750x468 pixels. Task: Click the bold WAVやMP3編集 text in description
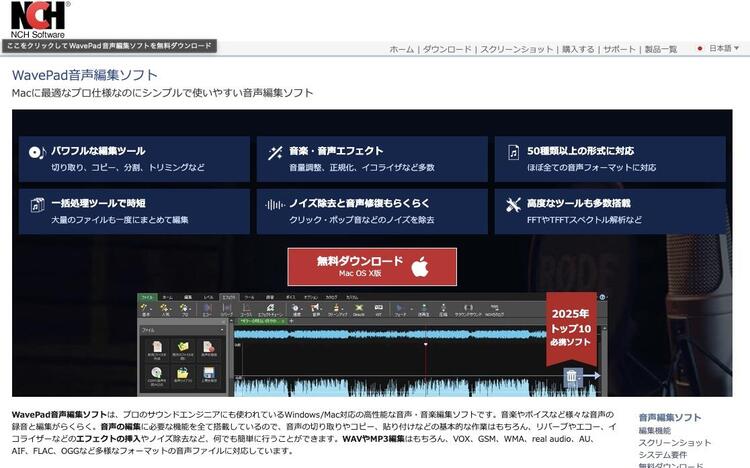374,439
